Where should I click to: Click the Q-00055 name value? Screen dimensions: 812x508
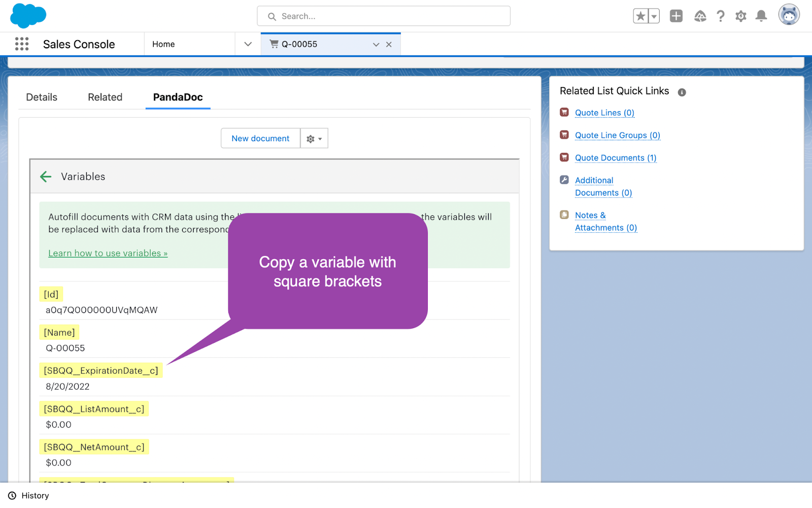[65, 348]
